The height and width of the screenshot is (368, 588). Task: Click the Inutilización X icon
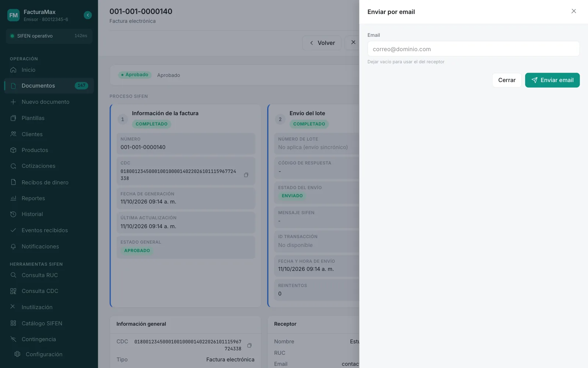pos(12,307)
